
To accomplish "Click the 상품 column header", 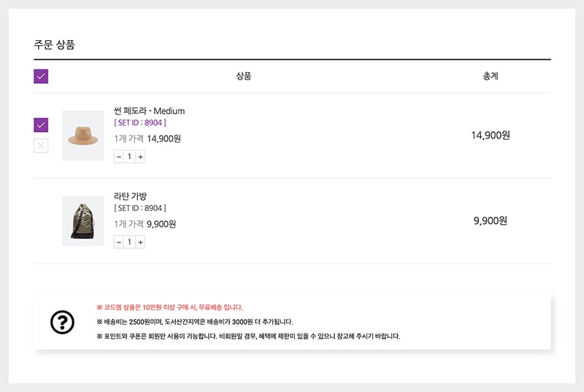I will [x=244, y=76].
